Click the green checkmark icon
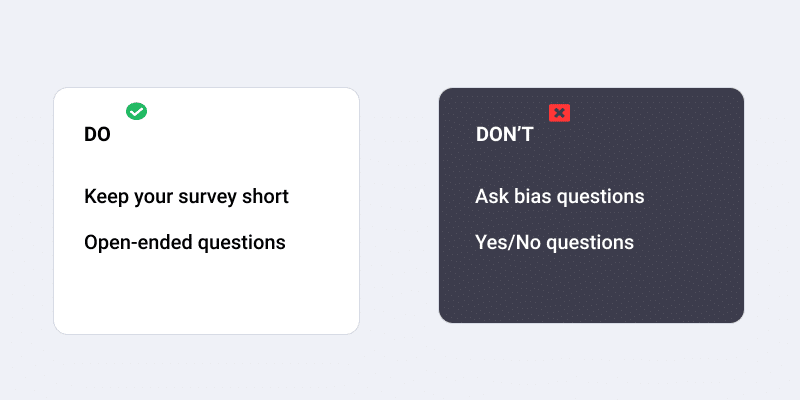This screenshot has height=400, width=800. pos(136,111)
